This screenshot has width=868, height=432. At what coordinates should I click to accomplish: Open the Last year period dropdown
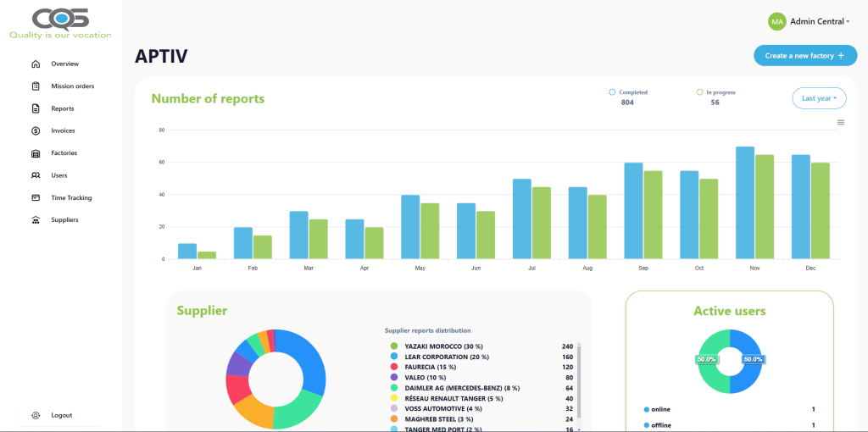[819, 98]
